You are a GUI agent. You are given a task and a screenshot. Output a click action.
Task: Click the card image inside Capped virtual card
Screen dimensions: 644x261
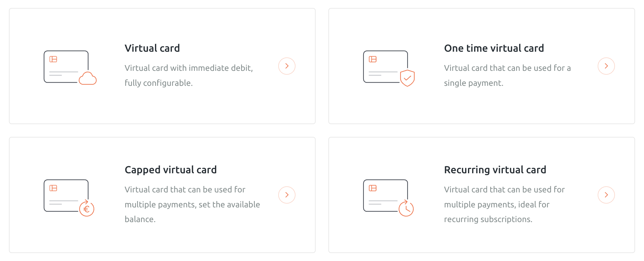click(65, 195)
